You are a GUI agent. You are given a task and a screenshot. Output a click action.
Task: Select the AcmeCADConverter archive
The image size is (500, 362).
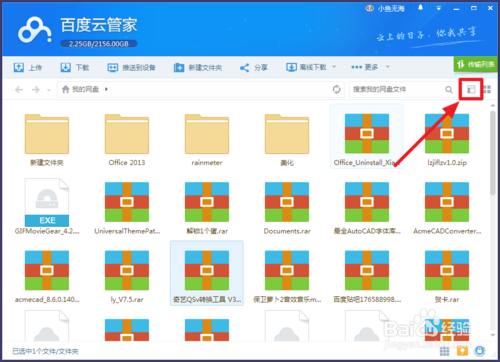(x=447, y=207)
